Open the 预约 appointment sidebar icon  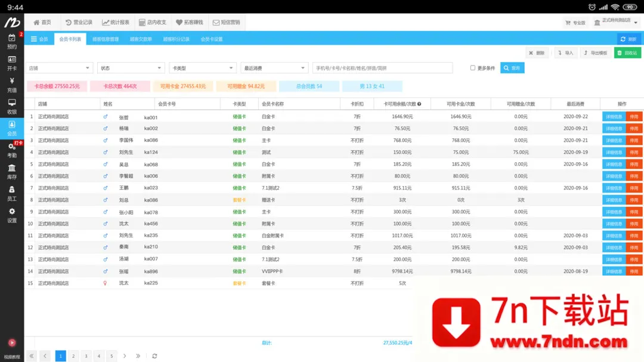pyautogui.click(x=12, y=41)
